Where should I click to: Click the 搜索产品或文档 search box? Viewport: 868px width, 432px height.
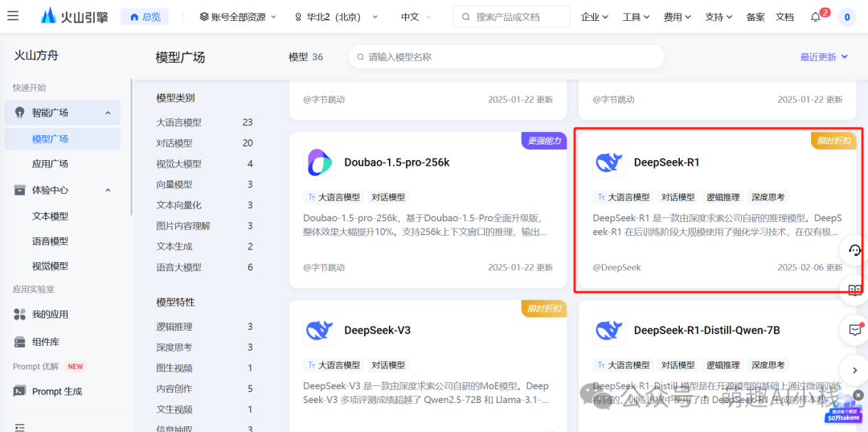click(511, 17)
